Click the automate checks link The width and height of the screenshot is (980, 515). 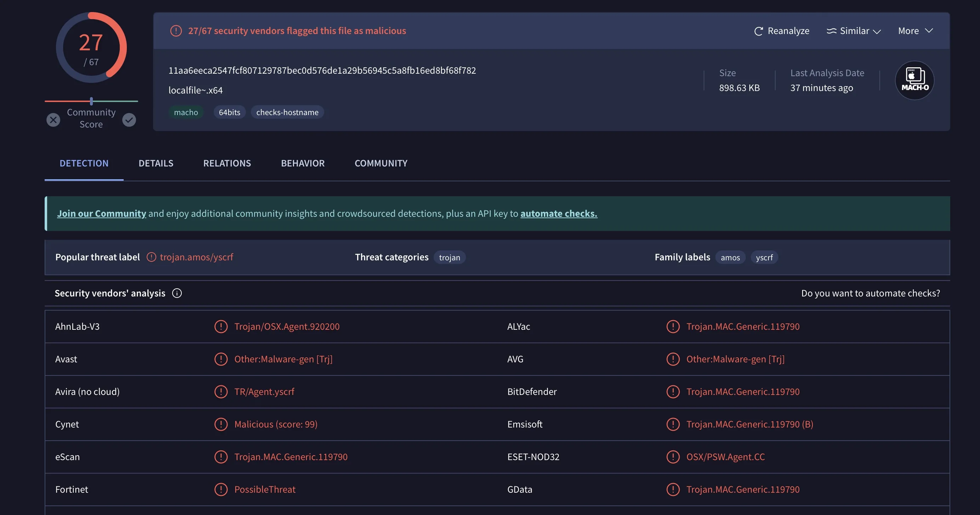pyautogui.click(x=558, y=213)
